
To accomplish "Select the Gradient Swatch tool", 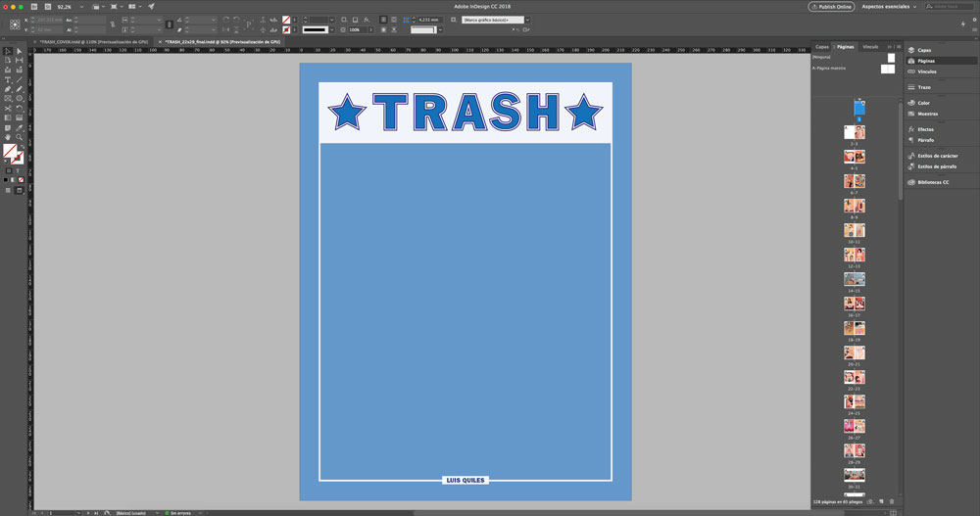I will (8, 117).
